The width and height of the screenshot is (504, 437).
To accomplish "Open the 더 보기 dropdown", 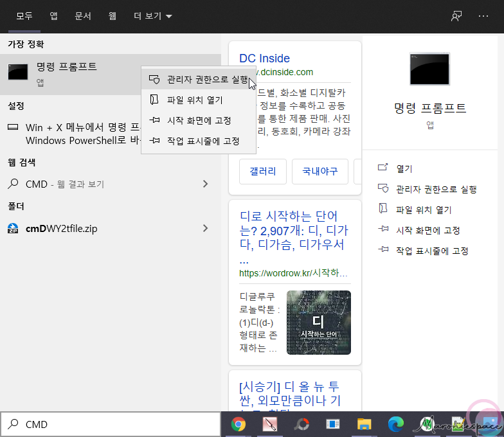I will coord(153,15).
